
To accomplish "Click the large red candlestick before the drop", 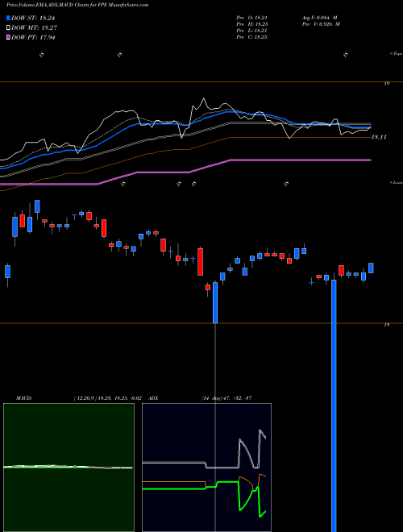I will point(201,262).
